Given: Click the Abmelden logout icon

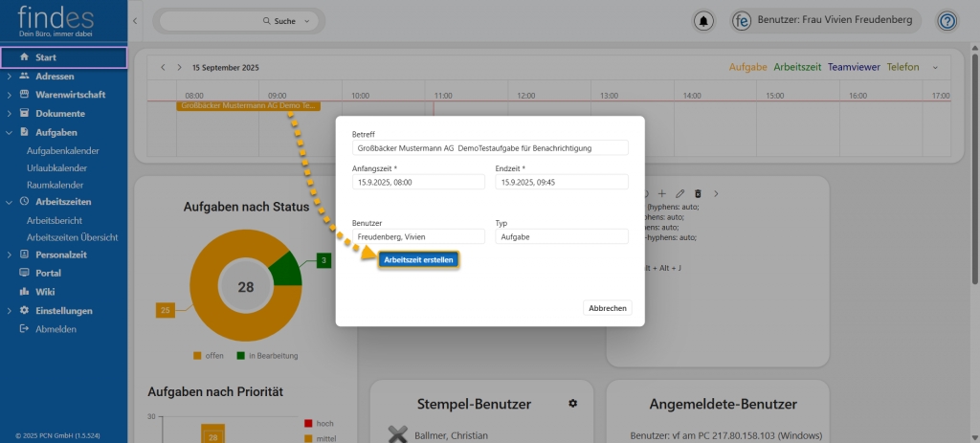Looking at the screenshot, I should coord(24,328).
